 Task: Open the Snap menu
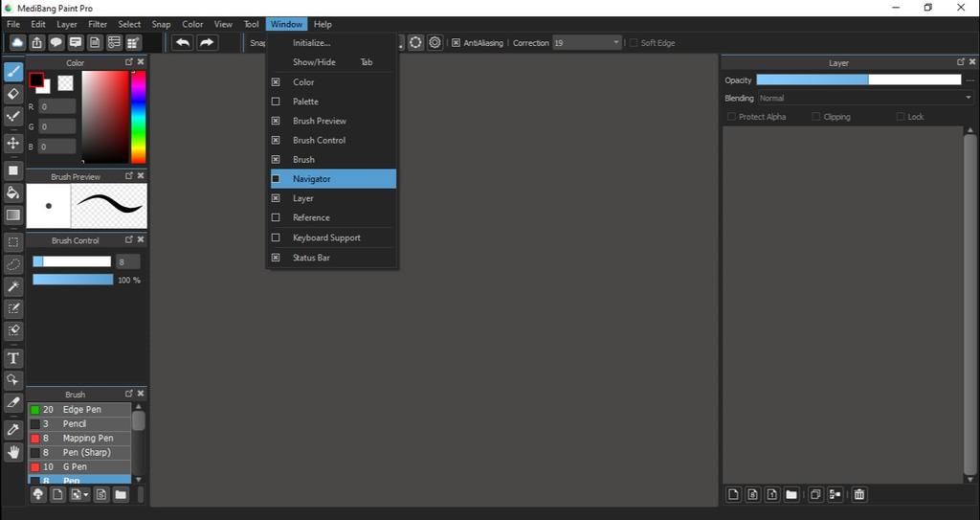161,24
